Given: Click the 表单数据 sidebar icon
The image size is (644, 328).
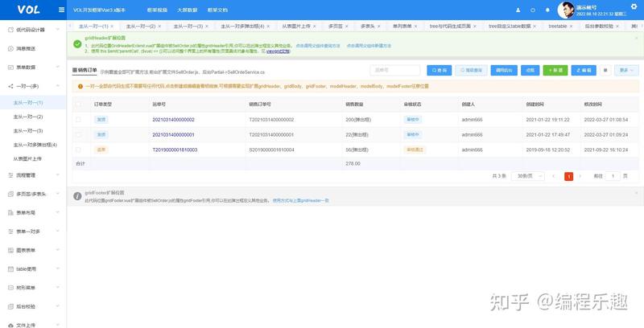Looking at the screenshot, I should tap(11, 68).
